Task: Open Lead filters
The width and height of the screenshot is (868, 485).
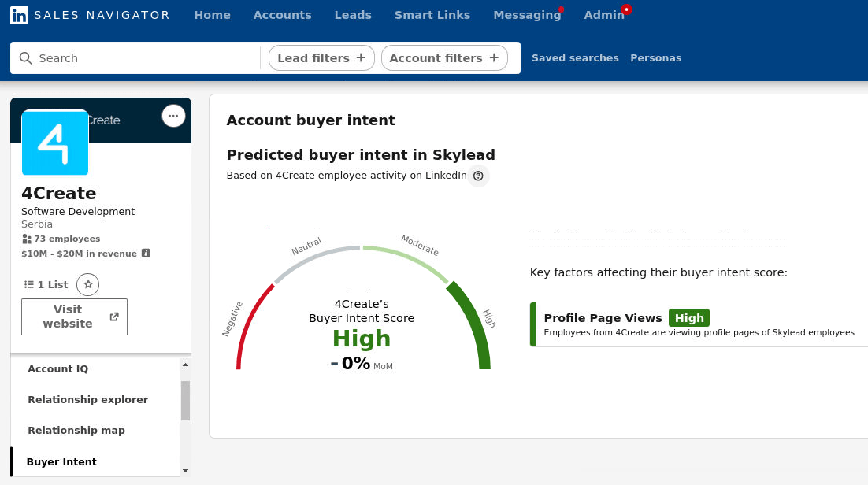Action: point(321,58)
